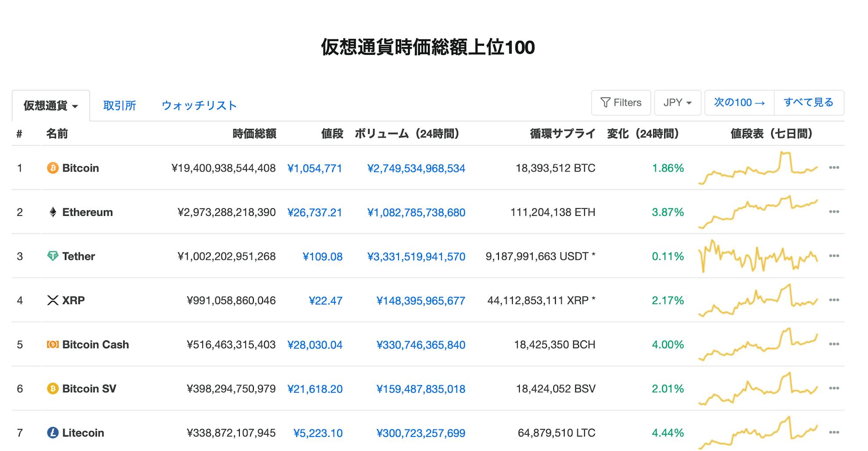Click Bitcoin supply 18,393,512 BTC
Viewport: 868px width, 451px height.
555,168
